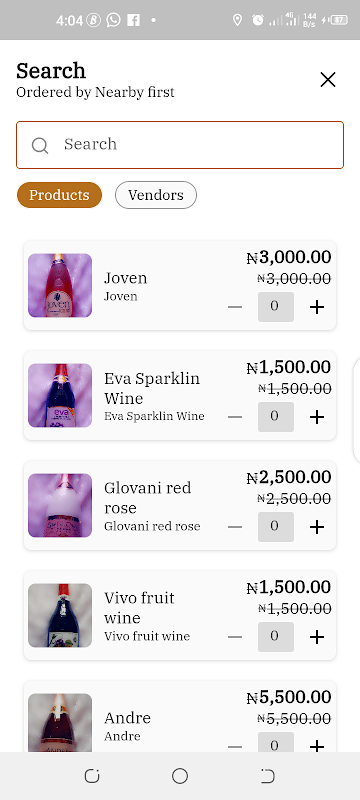Tap the Android home circle button
This screenshot has height=800, width=360.
point(180,776)
